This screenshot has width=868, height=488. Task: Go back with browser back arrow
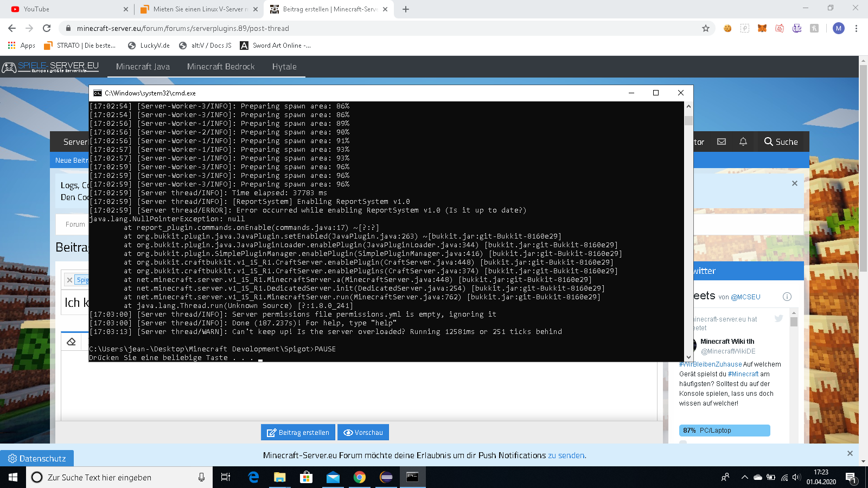(x=12, y=28)
